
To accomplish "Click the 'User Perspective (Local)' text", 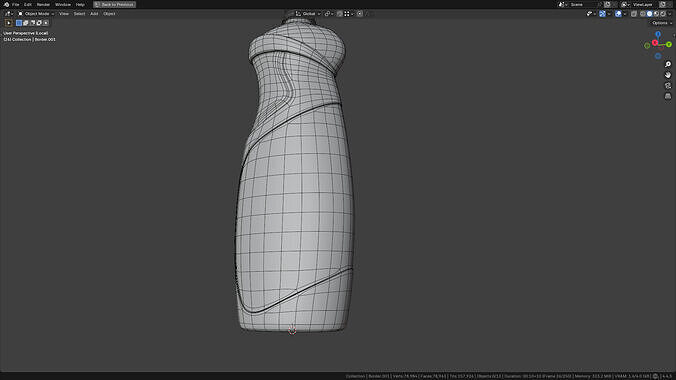I will (x=26, y=33).
